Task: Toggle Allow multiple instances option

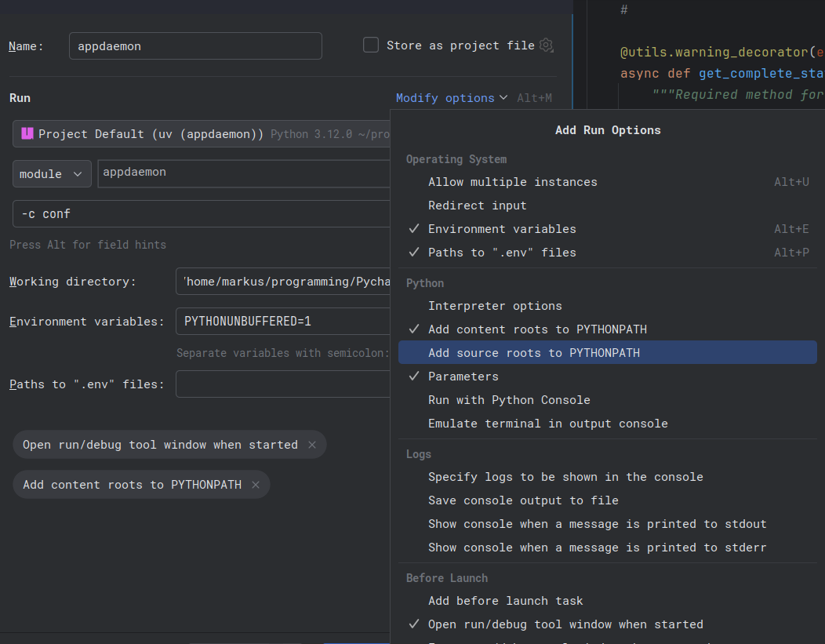Action: 608,182
